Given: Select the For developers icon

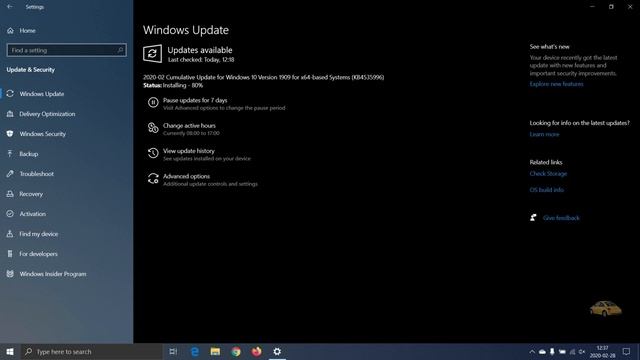Looking at the screenshot, I should pos(10,254).
